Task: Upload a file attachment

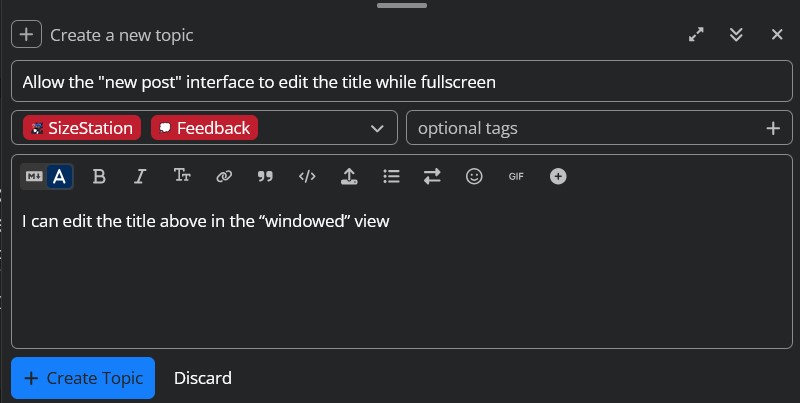Action: (349, 177)
